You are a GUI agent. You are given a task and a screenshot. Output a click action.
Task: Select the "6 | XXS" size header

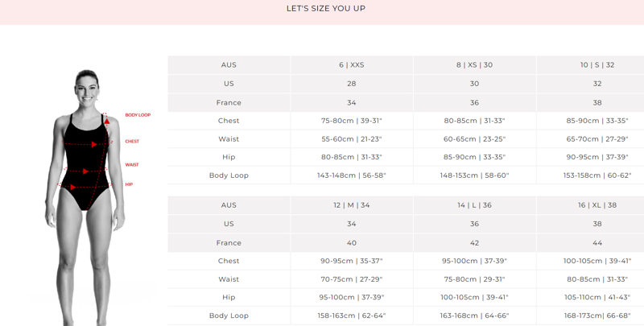point(352,65)
